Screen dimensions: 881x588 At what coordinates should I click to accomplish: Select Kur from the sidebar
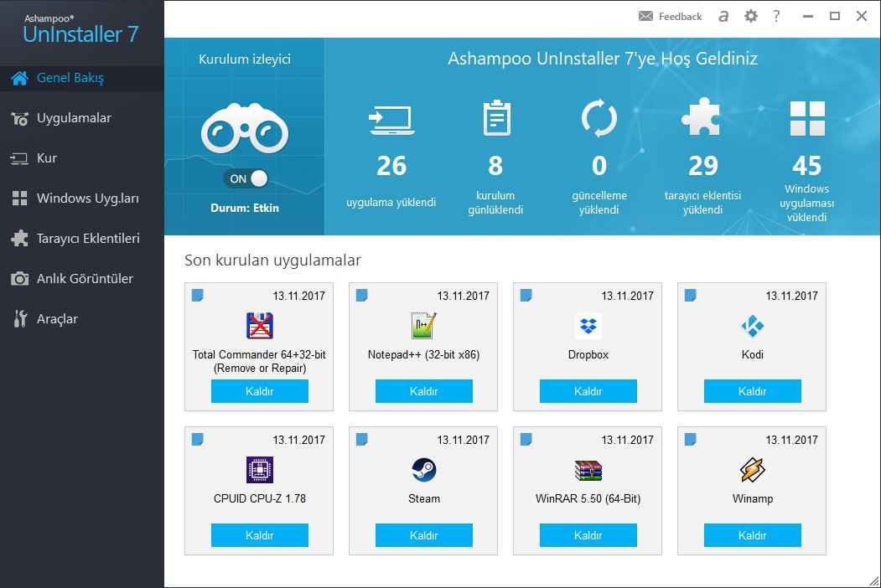[x=47, y=158]
